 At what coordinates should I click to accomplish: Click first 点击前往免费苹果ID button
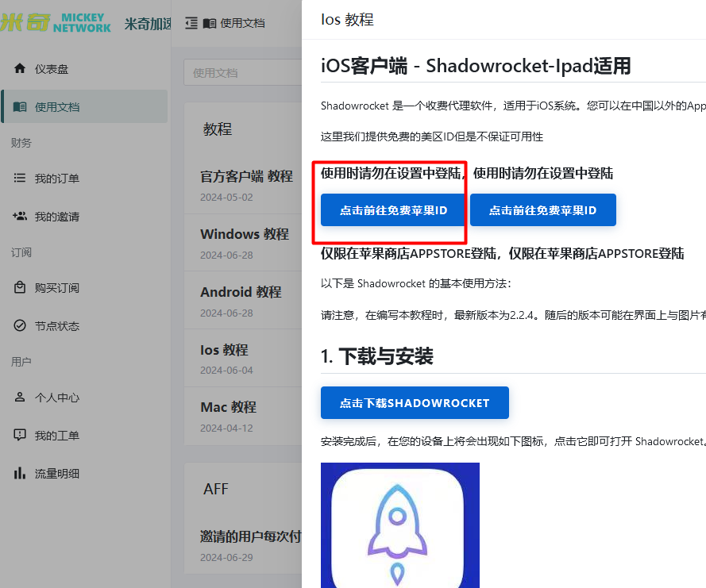click(x=393, y=210)
